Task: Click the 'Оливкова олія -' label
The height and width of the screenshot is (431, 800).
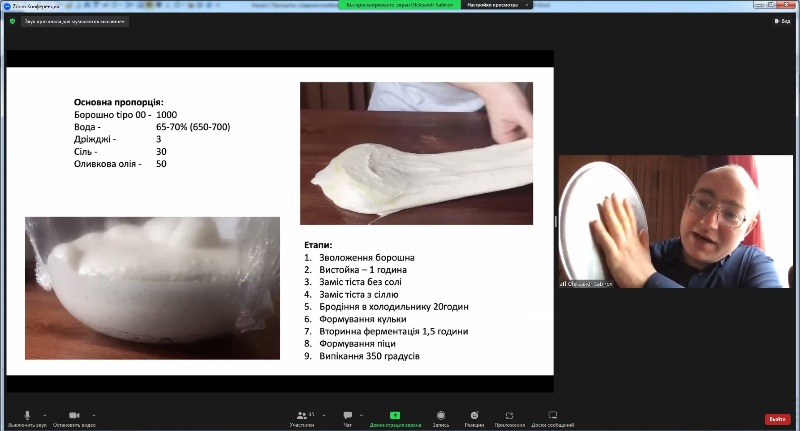Action: click(x=108, y=164)
